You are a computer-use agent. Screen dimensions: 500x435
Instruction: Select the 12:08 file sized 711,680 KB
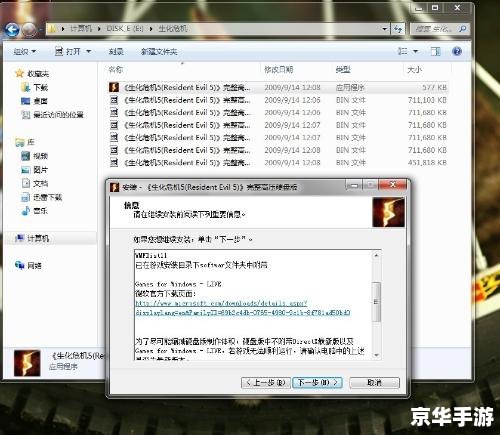(x=278, y=150)
